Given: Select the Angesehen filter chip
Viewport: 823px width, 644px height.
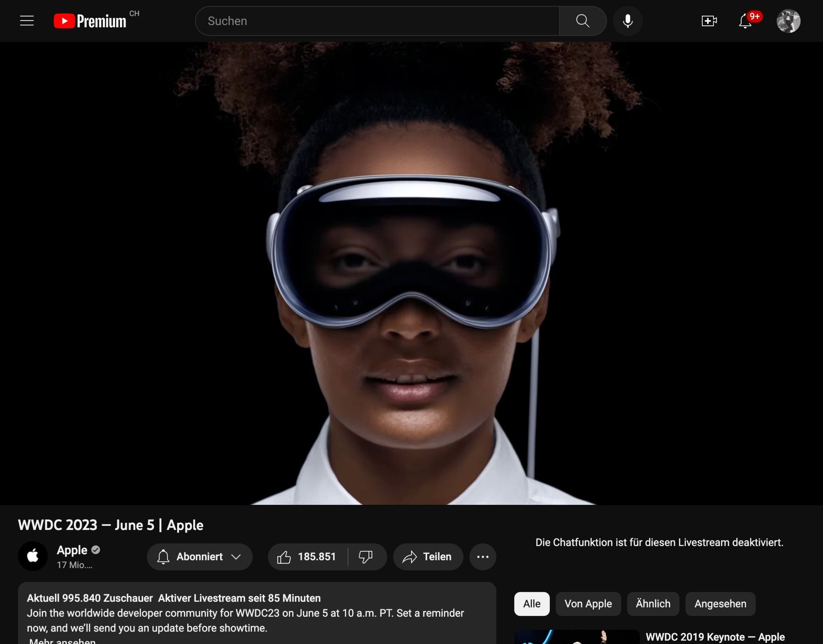Looking at the screenshot, I should [720, 603].
